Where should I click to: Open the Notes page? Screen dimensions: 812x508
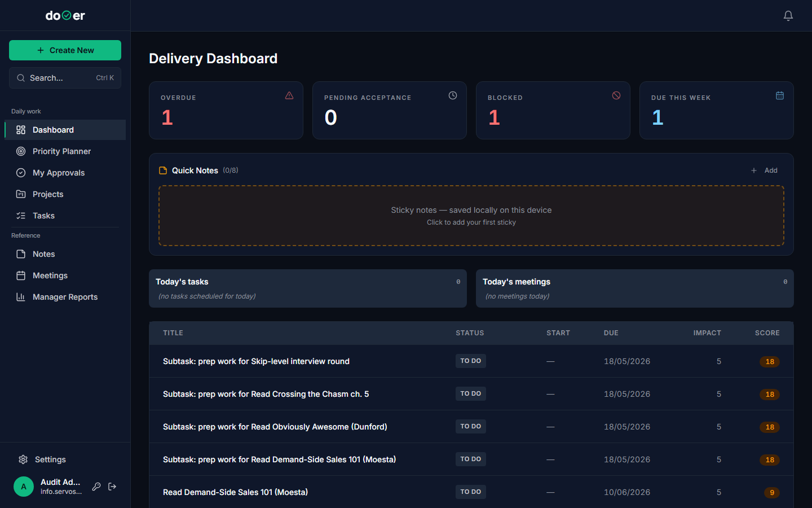pyautogui.click(x=65, y=254)
